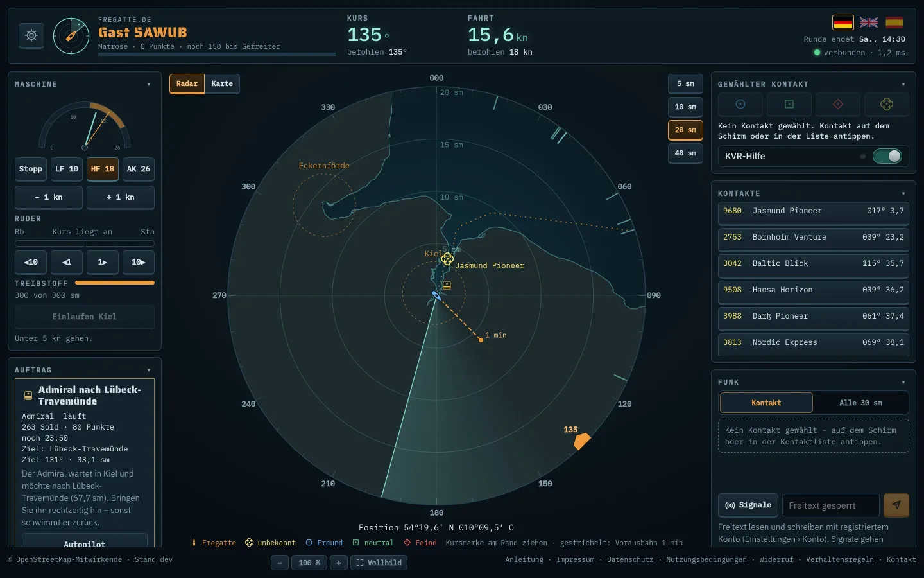Mark contact as unbekannt (yellow clover icon)
This screenshot has width=924, height=578.
pyautogui.click(x=887, y=104)
